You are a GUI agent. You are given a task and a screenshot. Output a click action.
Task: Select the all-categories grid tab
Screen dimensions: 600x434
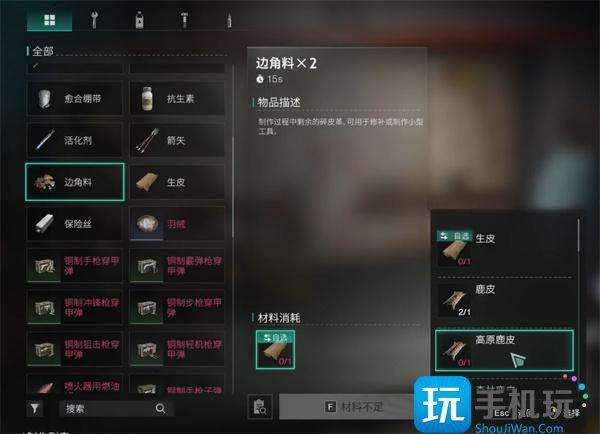(x=49, y=20)
